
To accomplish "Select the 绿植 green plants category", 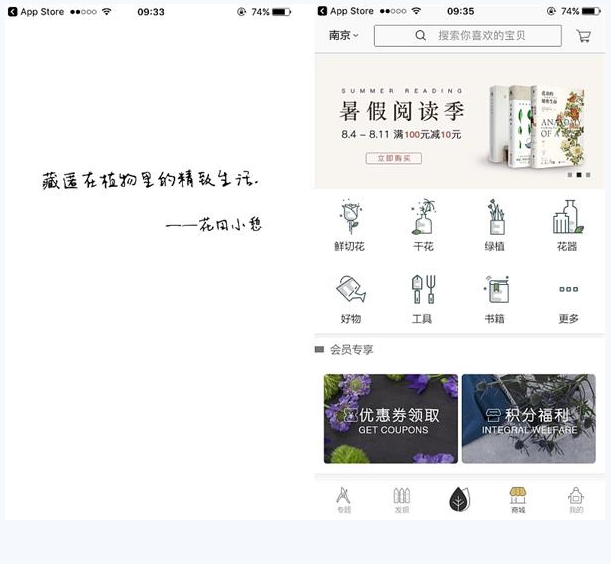I will click(495, 223).
